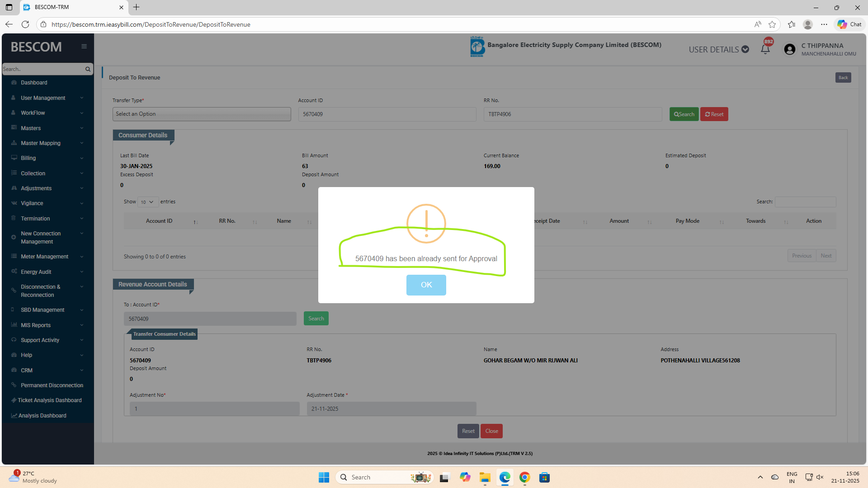Toggle the sidebar hamburger menu

tap(84, 47)
